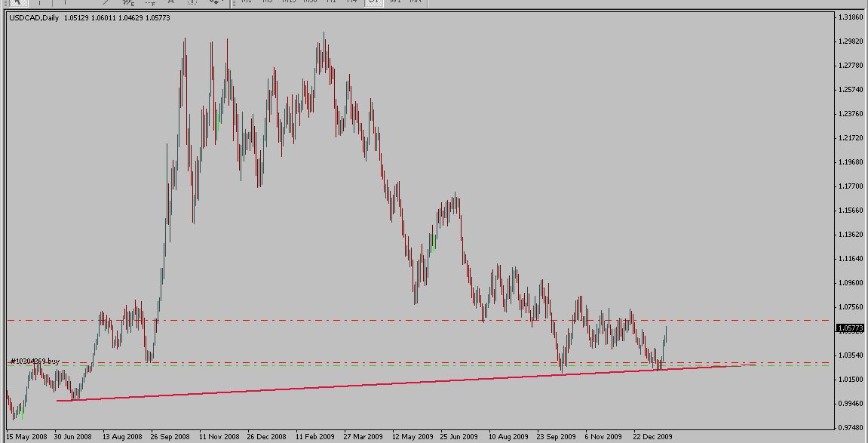Select the vertical line drawing tool
This screenshot has width=868, height=443.
(x=65, y=2)
